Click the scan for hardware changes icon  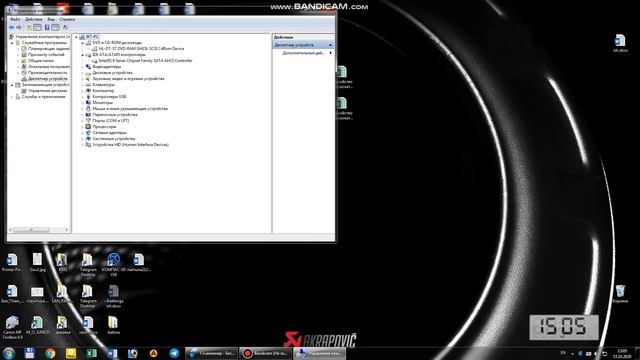coord(65,27)
